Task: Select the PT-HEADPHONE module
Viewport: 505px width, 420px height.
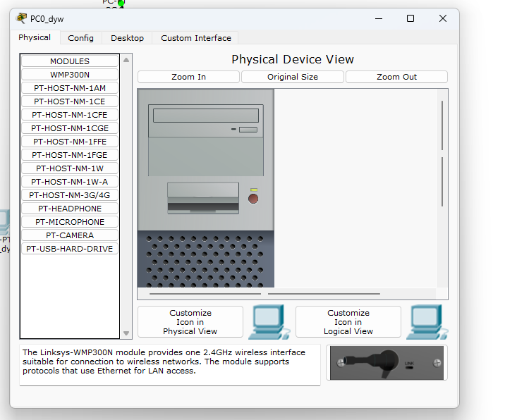Action: click(70, 209)
